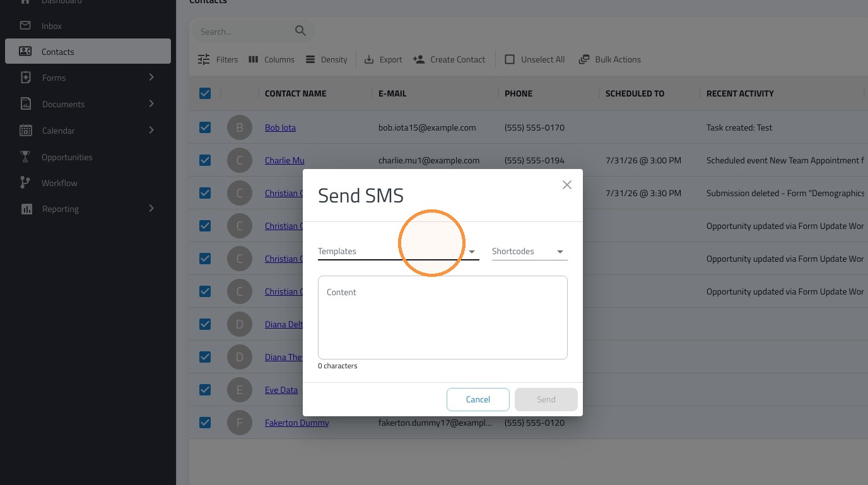Uncheck the Diana Delt row checkbox
868x485 pixels.
205,324
